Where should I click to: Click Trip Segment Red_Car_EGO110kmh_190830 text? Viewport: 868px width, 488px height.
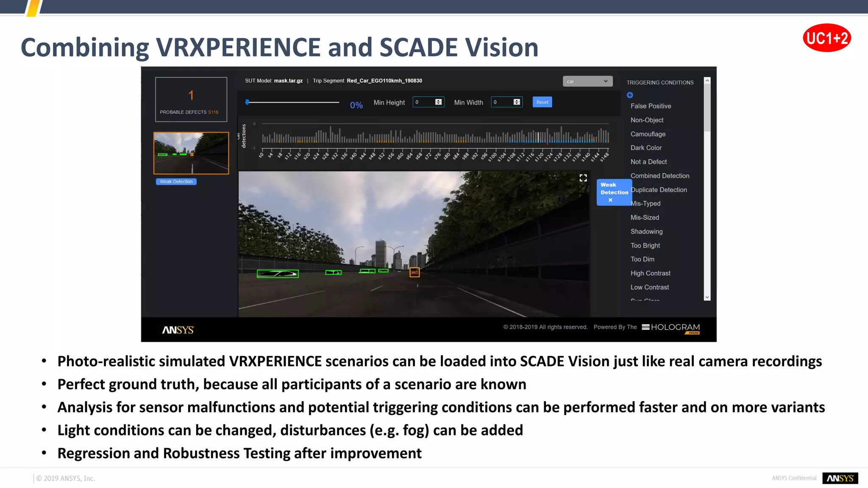click(x=367, y=80)
